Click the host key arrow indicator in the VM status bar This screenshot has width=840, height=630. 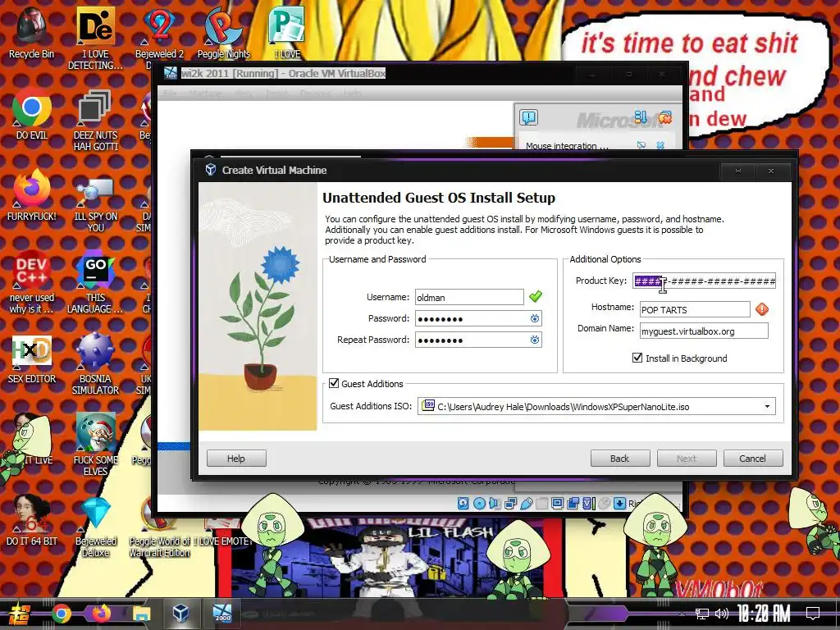pyautogui.click(x=620, y=503)
